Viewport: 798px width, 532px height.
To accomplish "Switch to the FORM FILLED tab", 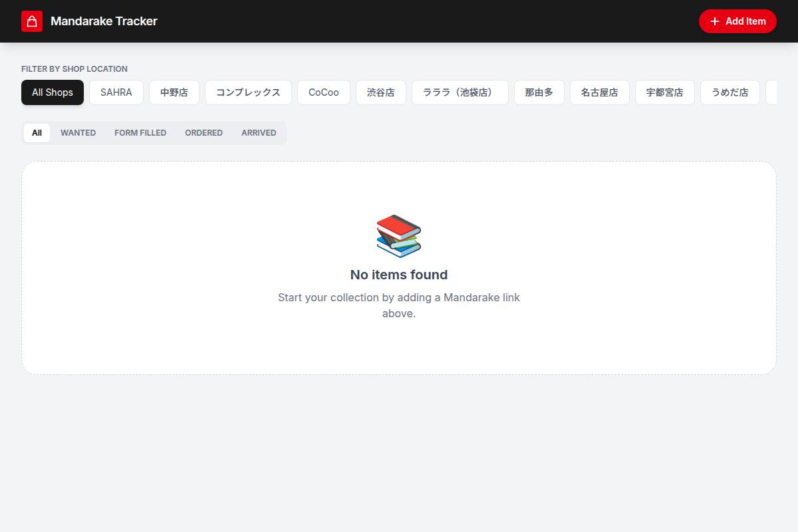I will pos(140,133).
